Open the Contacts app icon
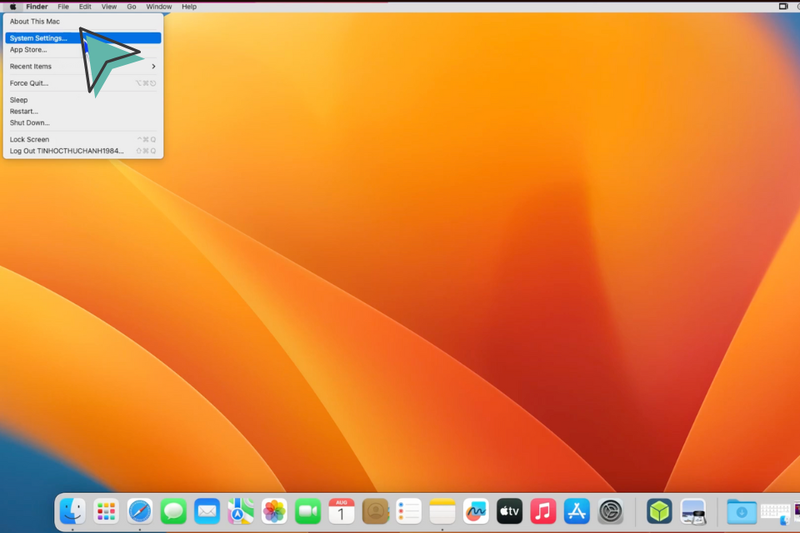The image size is (800, 533). tap(375, 511)
